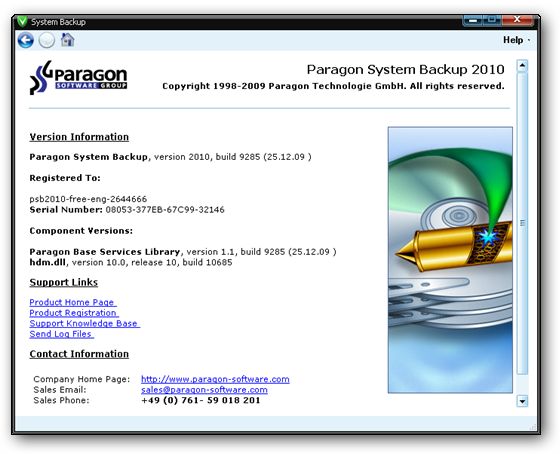
Task: Click the Support Links heading
Action: 64,282
